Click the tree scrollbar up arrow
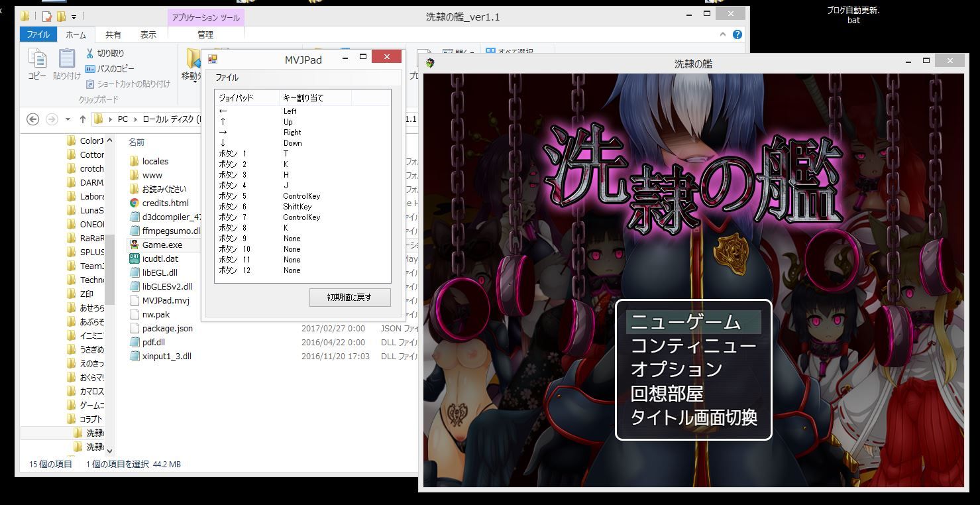Screen dimensions: 980x505 tap(109, 140)
